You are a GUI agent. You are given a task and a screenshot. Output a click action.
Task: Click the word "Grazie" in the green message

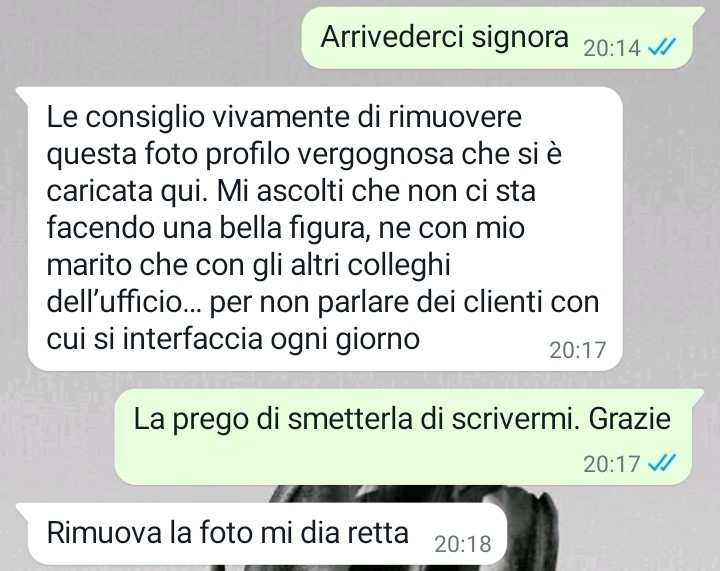(x=629, y=419)
